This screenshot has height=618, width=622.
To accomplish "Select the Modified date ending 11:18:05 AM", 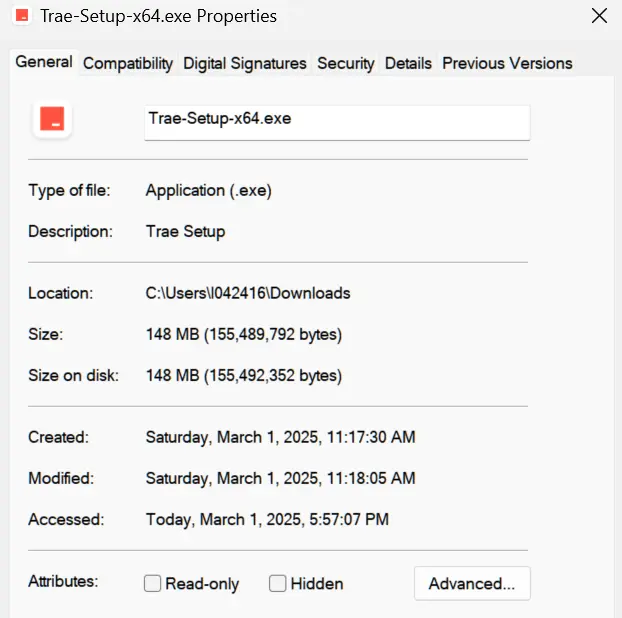I will pyautogui.click(x=280, y=478).
